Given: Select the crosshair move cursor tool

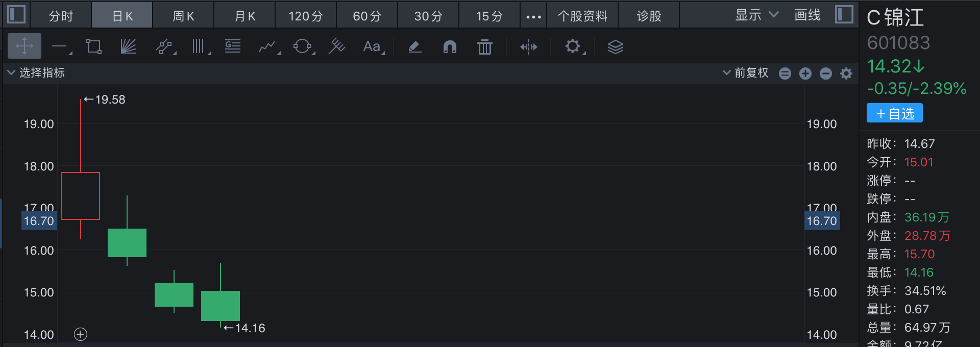Looking at the screenshot, I should point(24,46).
